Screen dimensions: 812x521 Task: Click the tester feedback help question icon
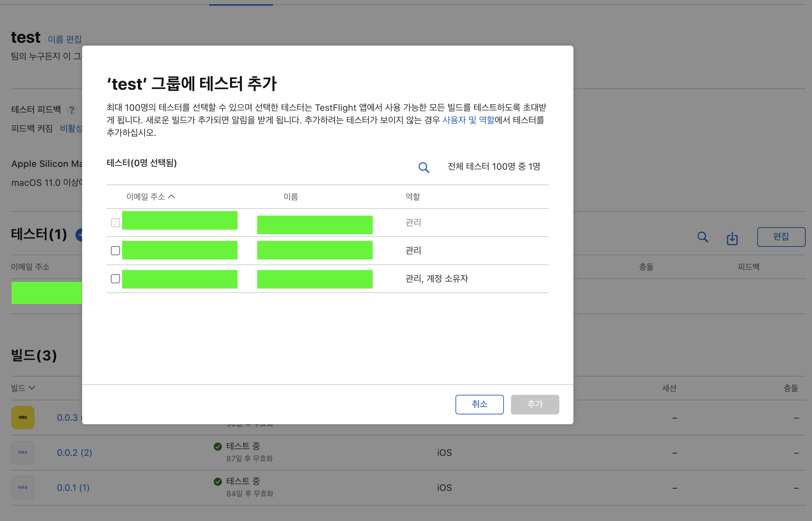[x=72, y=110]
